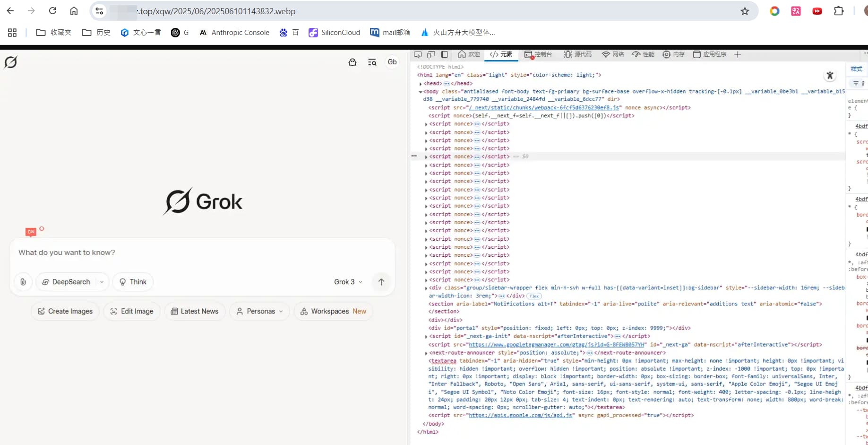Activate the DevTools inspect element picker
This screenshot has width=868, height=445.
coord(418,54)
